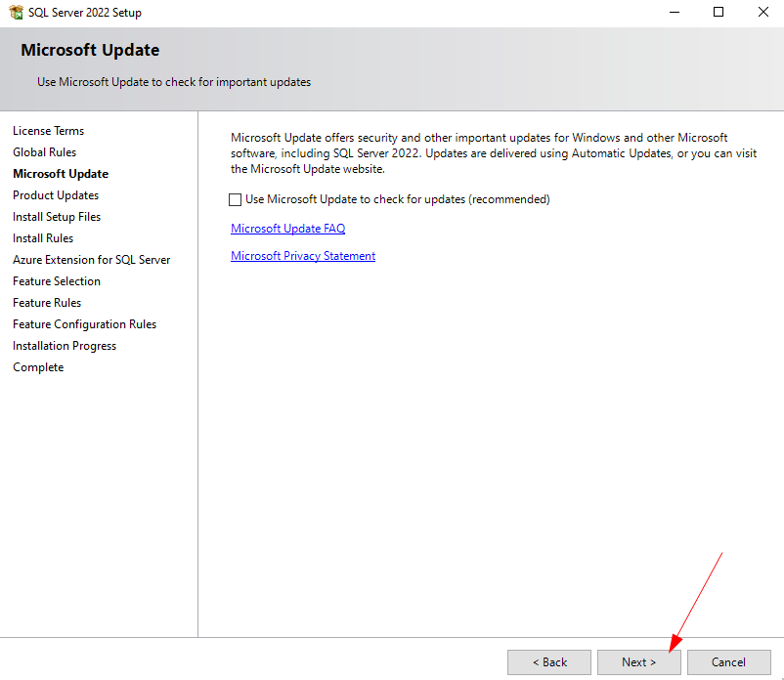Click the SQL Server Setup title bar icon

point(16,12)
